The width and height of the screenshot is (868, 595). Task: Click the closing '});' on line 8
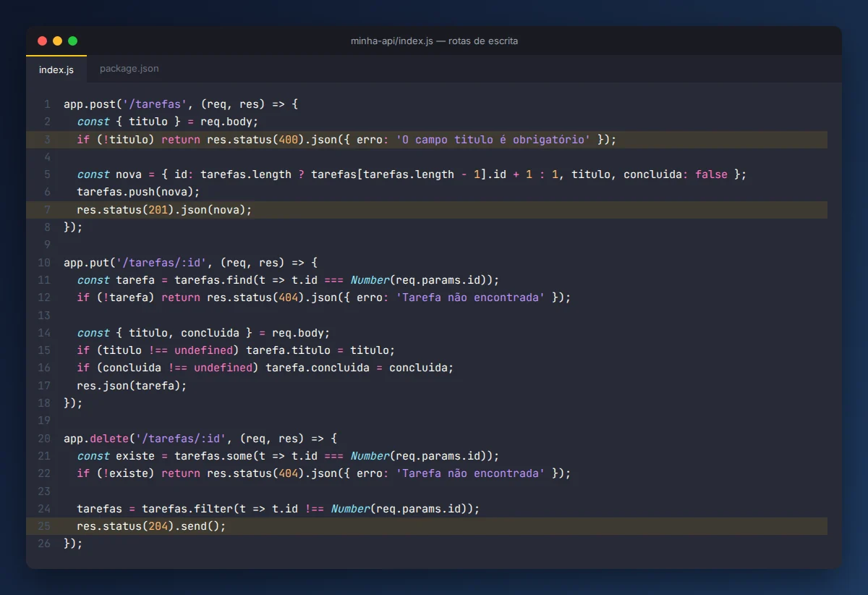tap(73, 227)
